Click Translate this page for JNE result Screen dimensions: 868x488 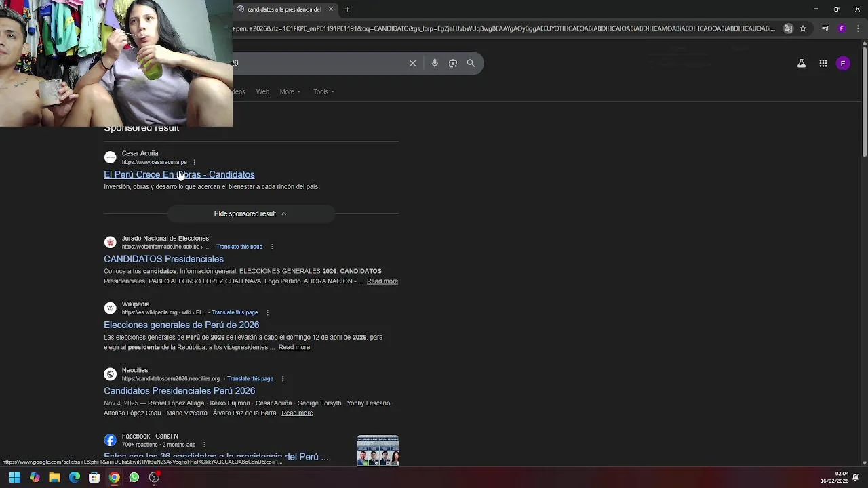(x=239, y=247)
